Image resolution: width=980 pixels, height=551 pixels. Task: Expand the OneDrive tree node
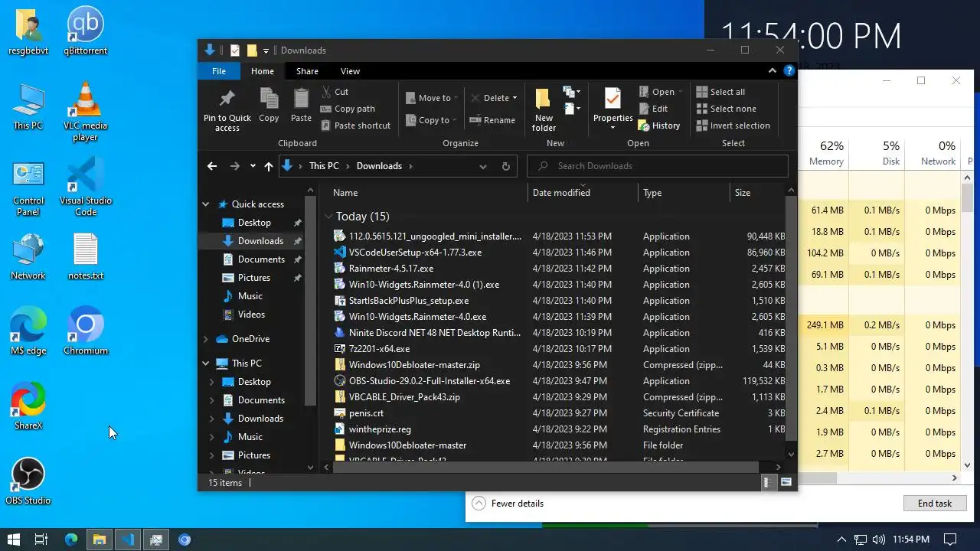[205, 339]
